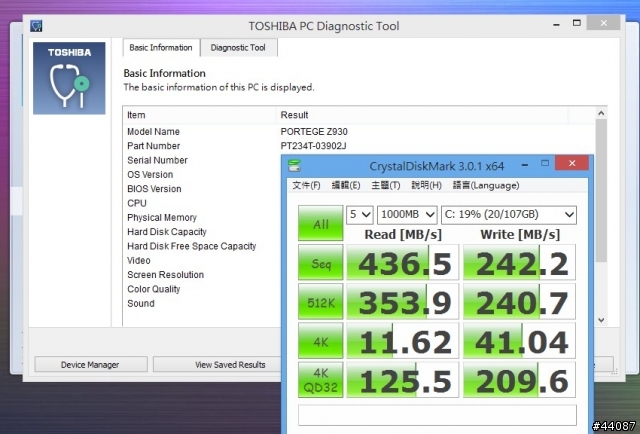Open the 說明(H) menu in CrystalDiskMark
The width and height of the screenshot is (640, 434).
(x=426, y=185)
